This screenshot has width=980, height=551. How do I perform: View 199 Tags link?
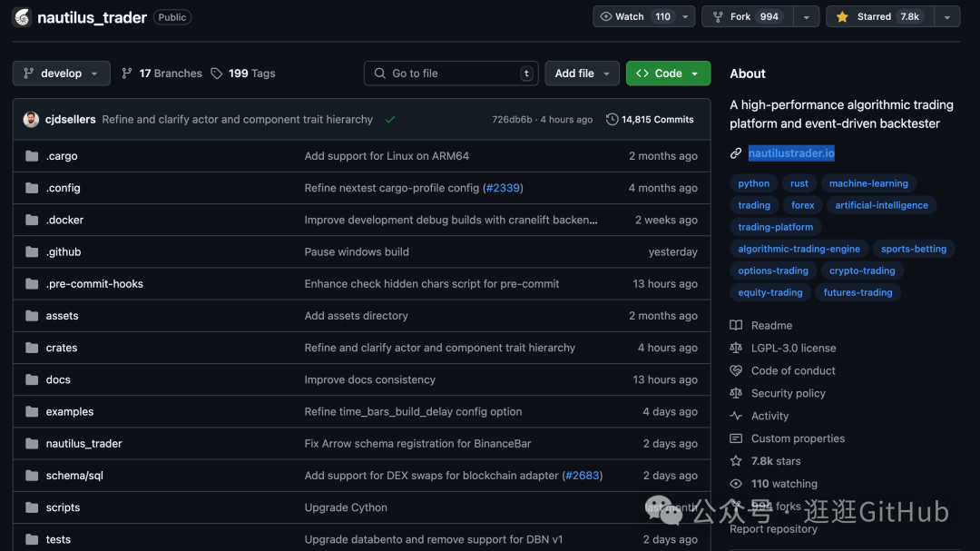point(243,74)
